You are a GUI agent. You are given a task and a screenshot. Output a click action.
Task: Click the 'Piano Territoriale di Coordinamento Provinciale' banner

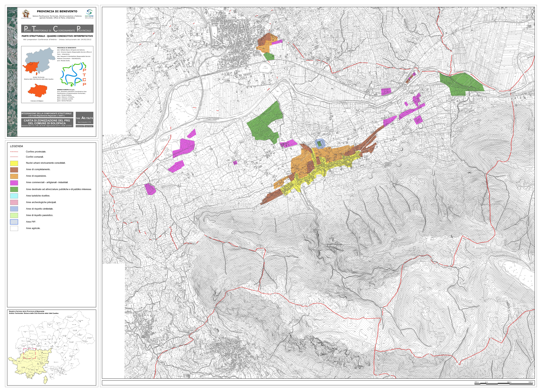pyautogui.click(x=57, y=29)
